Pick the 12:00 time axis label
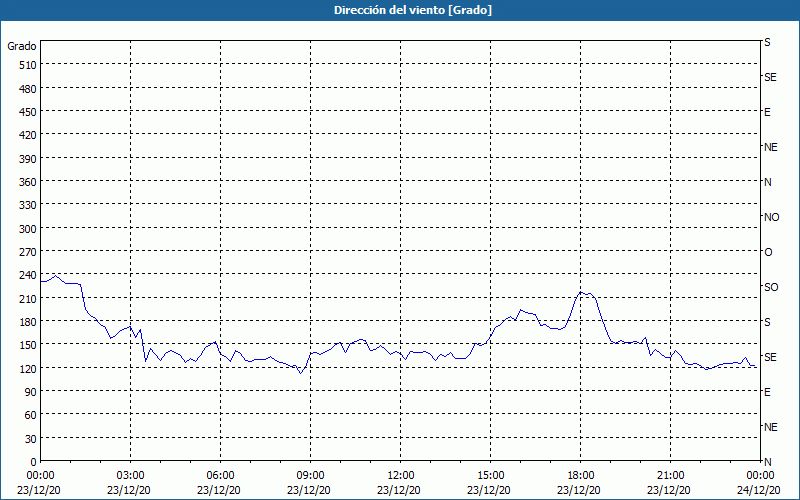 click(400, 476)
